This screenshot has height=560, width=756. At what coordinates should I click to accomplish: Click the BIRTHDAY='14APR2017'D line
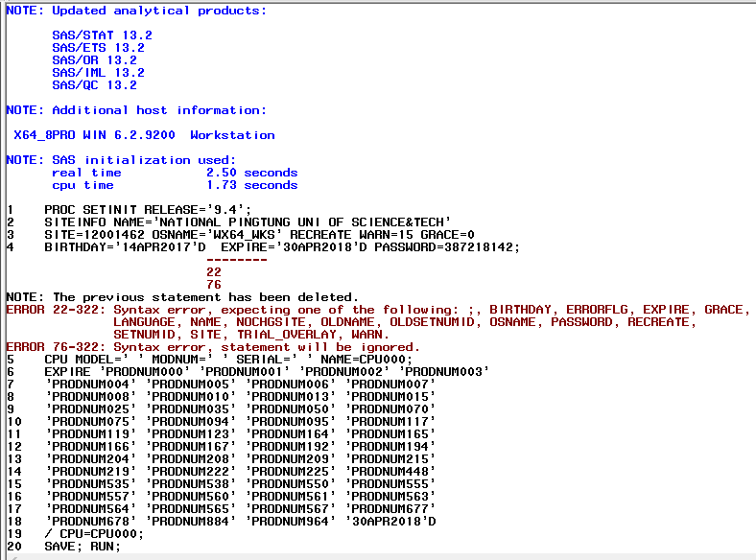pyautogui.click(x=263, y=247)
